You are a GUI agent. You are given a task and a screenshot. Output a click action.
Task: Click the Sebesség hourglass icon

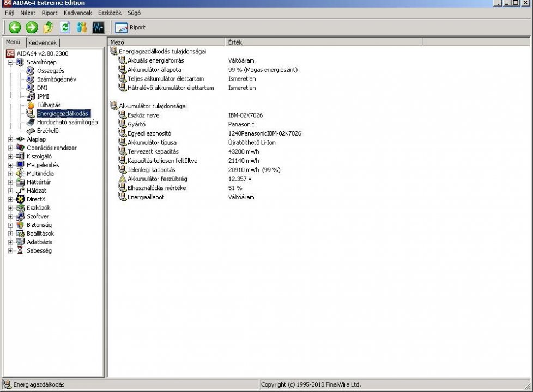click(20, 250)
